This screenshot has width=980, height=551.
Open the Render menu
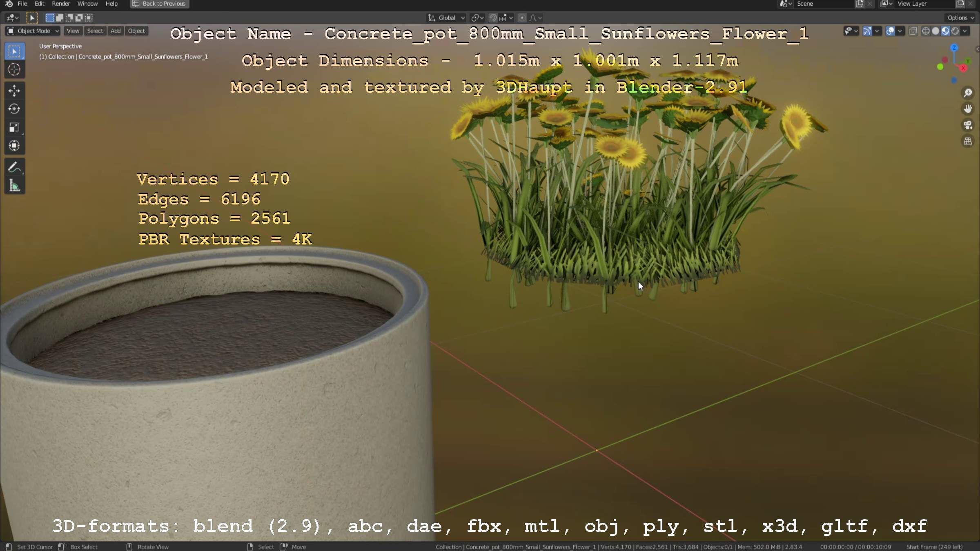coord(61,4)
